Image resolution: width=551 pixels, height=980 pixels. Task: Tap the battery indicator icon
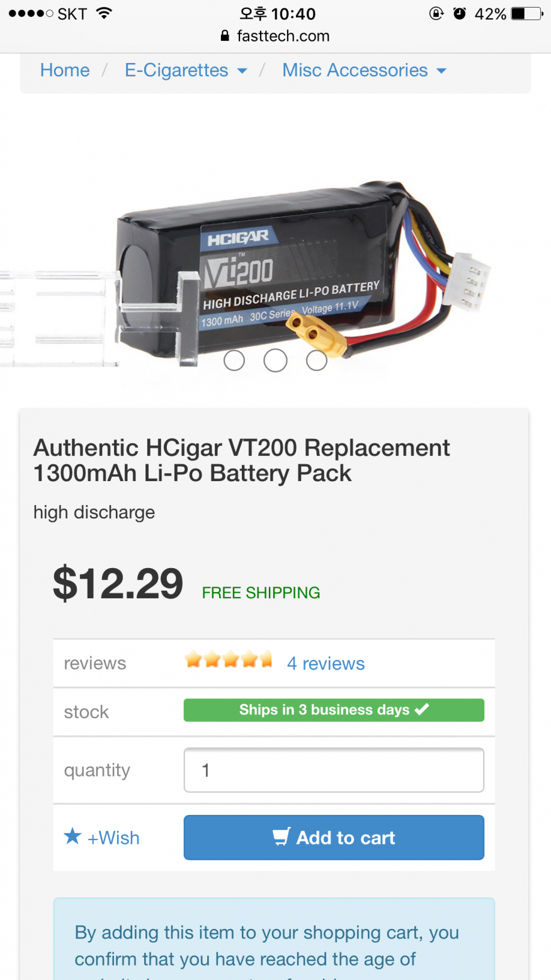527,13
